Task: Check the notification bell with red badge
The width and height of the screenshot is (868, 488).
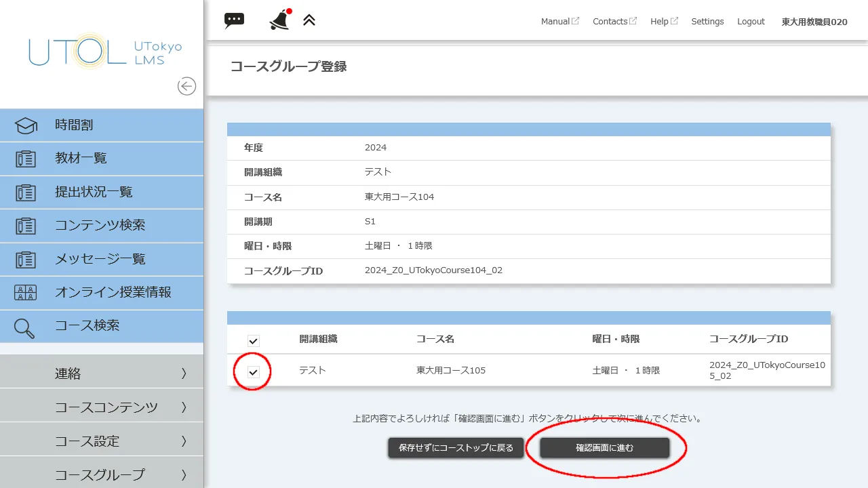Action: (x=278, y=20)
